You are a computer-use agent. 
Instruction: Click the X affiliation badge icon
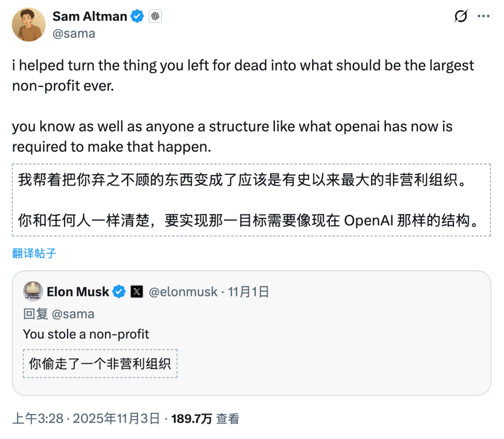137,292
